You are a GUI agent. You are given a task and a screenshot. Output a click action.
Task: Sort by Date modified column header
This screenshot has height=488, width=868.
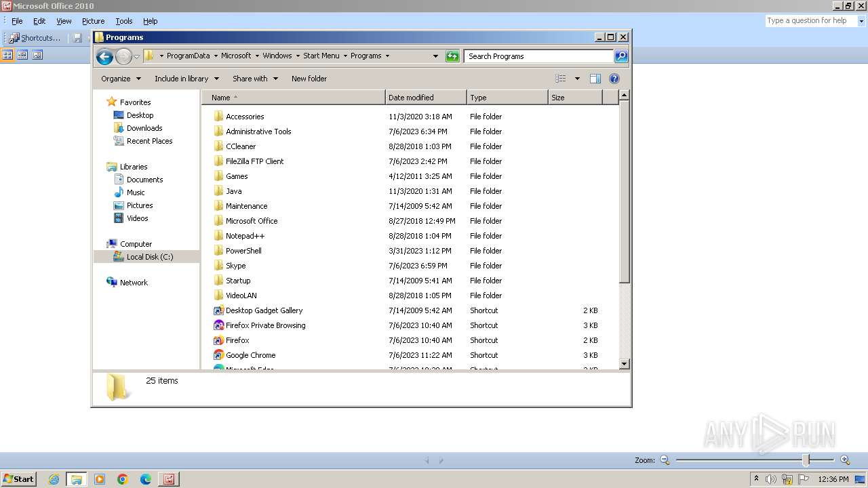[426, 98]
